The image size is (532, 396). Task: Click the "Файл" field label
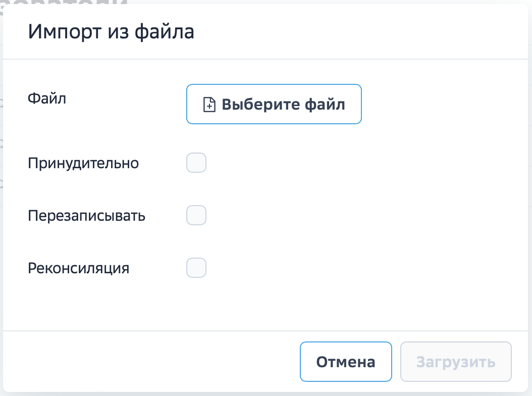click(x=47, y=98)
